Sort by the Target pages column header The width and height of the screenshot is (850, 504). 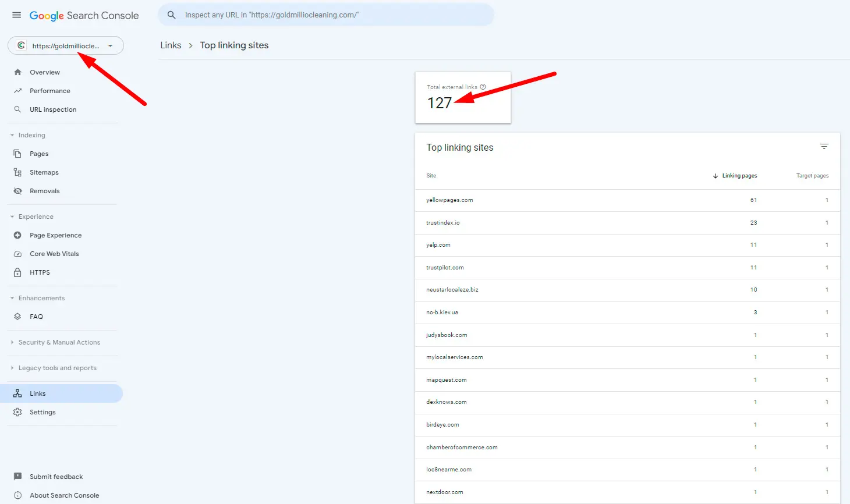point(812,176)
